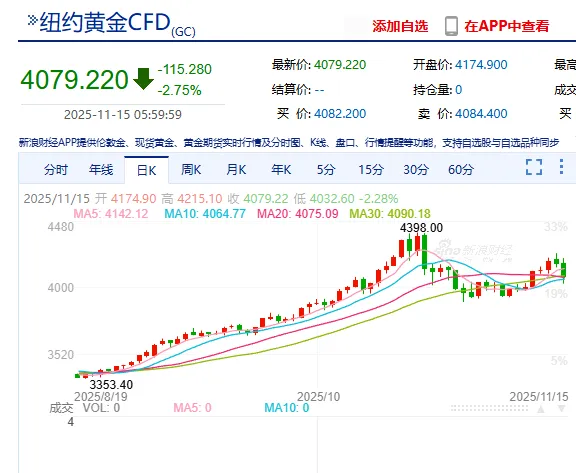
Task: Click the chevron icon before 纽约黄金CFD
Action: click(32, 20)
